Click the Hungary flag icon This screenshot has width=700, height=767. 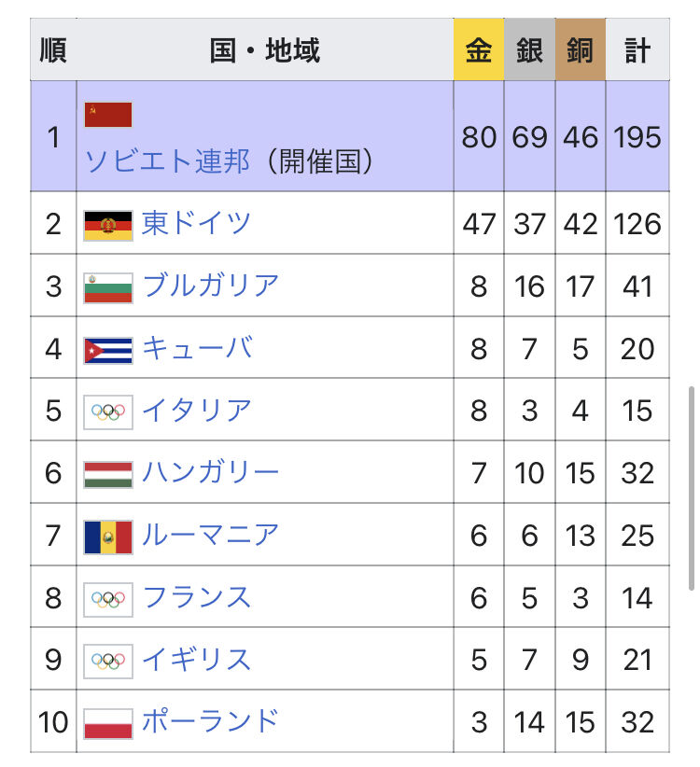[108, 474]
